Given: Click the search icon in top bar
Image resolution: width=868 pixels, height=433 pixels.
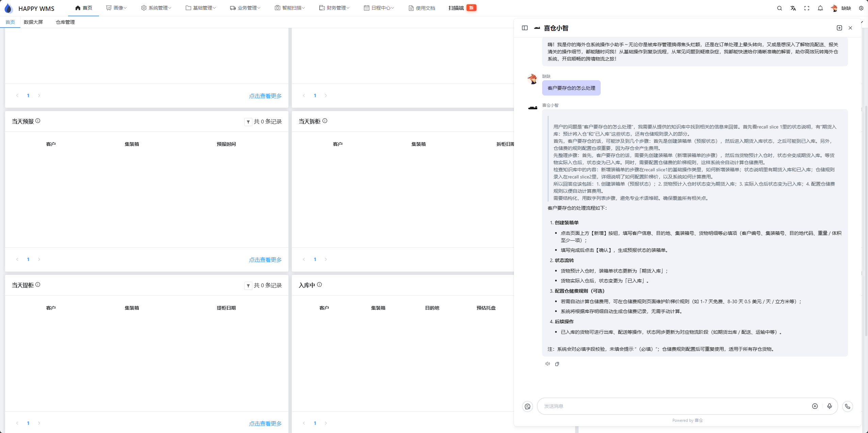Looking at the screenshot, I should click(779, 8).
